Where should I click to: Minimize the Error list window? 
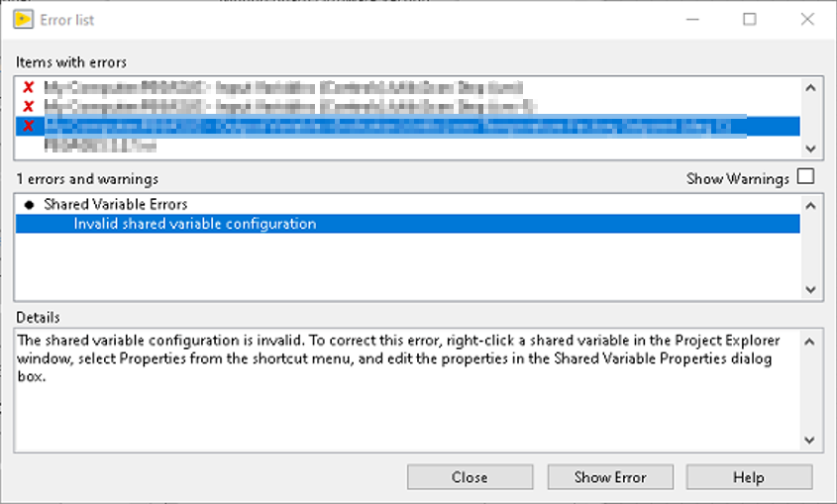pyautogui.click(x=692, y=20)
